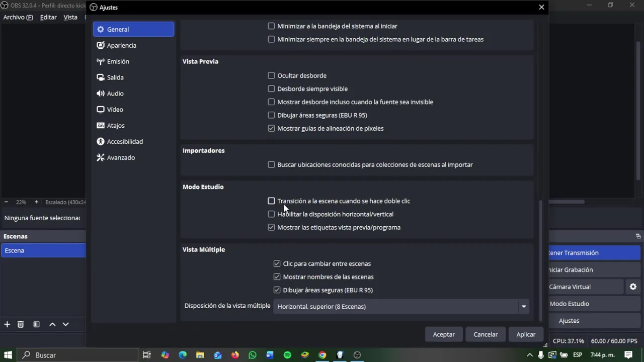This screenshot has width=644, height=362.
Task: Close the Ajustes dialog
Action: click(x=541, y=7)
